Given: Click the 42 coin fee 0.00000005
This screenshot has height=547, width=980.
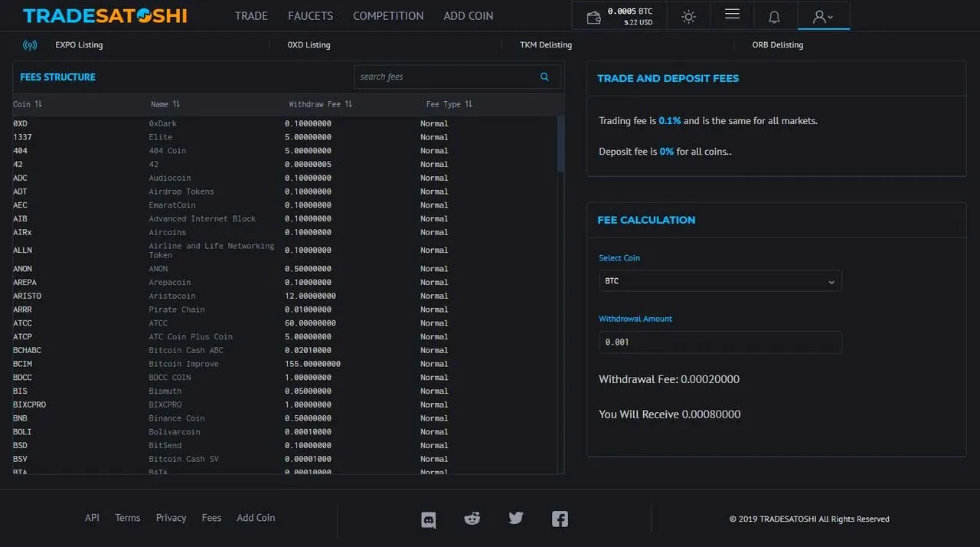Looking at the screenshot, I should pyautogui.click(x=308, y=165).
